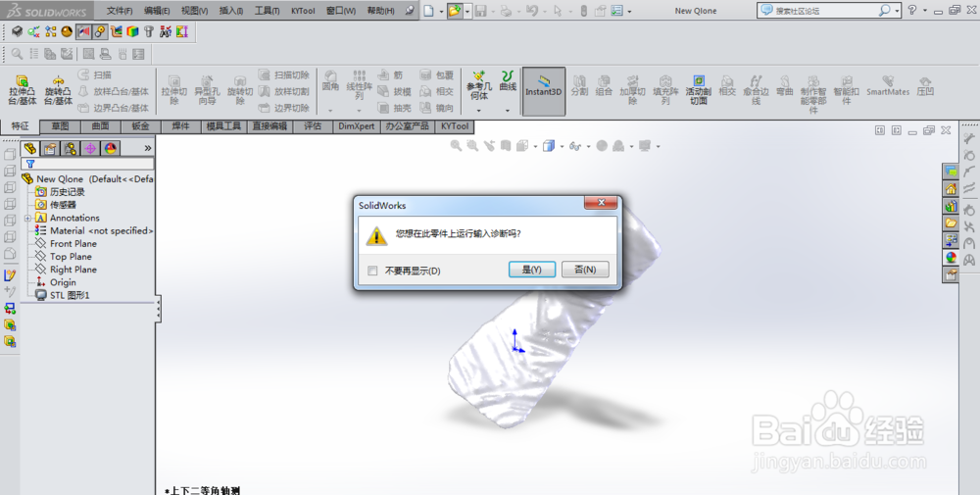Open the dropdown arrow next to Open file
The height and width of the screenshot is (495, 980).
466,11
